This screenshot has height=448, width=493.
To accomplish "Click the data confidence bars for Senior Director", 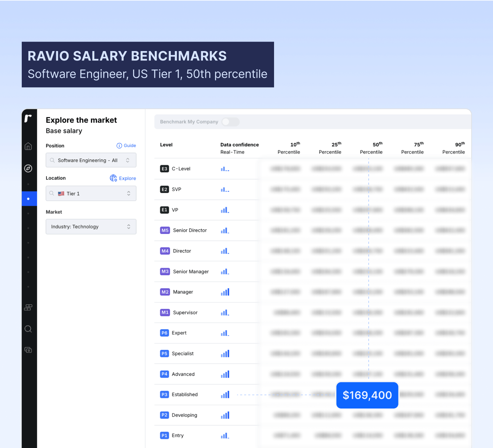I will click(x=225, y=230).
